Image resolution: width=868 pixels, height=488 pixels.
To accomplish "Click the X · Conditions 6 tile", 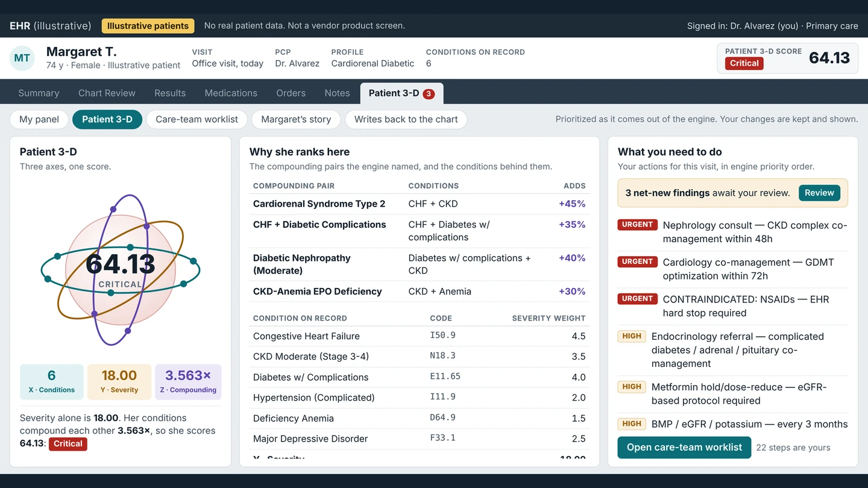I will tap(52, 381).
